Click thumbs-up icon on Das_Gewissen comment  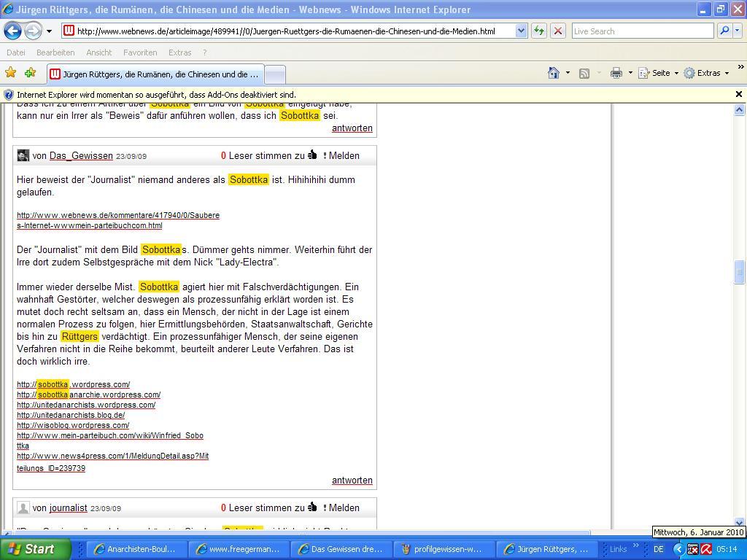[x=312, y=155]
